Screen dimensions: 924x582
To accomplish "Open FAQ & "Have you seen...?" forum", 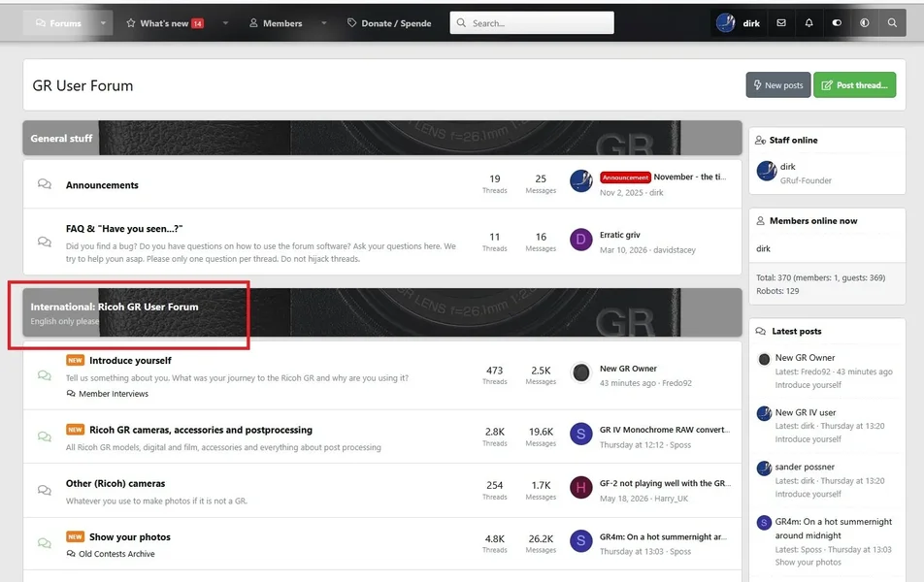I will pyautogui.click(x=124, y=229).
